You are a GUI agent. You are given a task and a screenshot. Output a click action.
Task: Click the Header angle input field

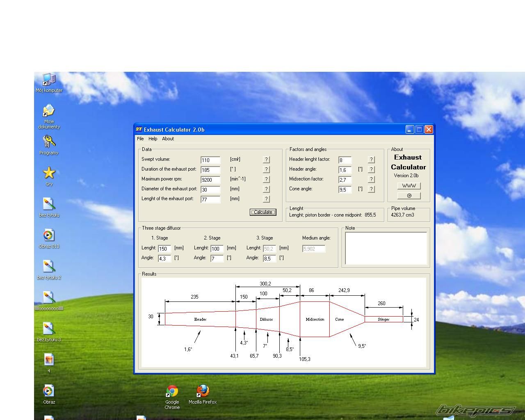345,170
